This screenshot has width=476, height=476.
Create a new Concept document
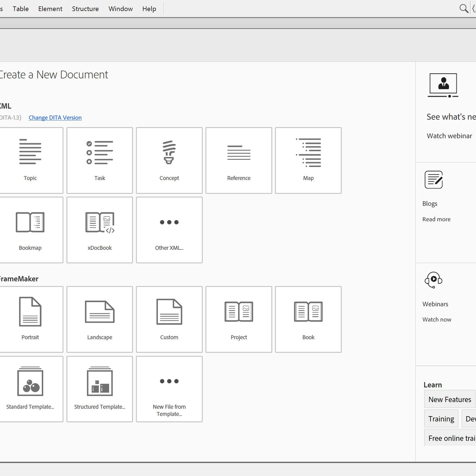click(169, 160)
